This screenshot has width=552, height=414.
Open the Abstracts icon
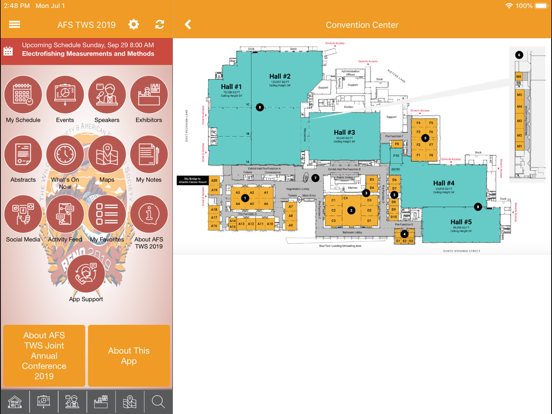[23, 155]
